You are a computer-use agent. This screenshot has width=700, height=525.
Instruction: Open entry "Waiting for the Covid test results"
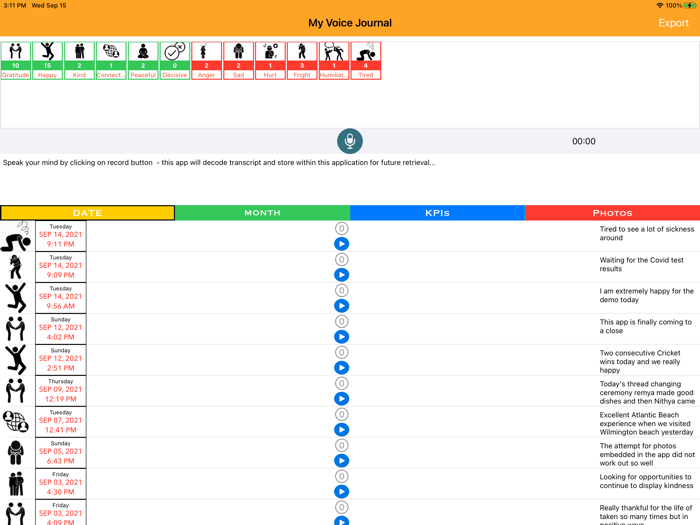click(642, 264)
